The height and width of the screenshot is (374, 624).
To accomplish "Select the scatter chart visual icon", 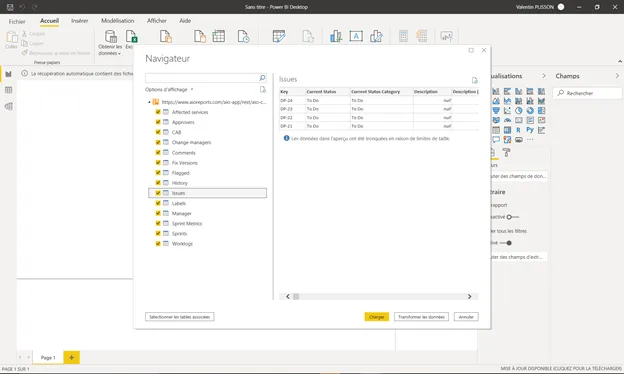I will [x=507, y=111].
